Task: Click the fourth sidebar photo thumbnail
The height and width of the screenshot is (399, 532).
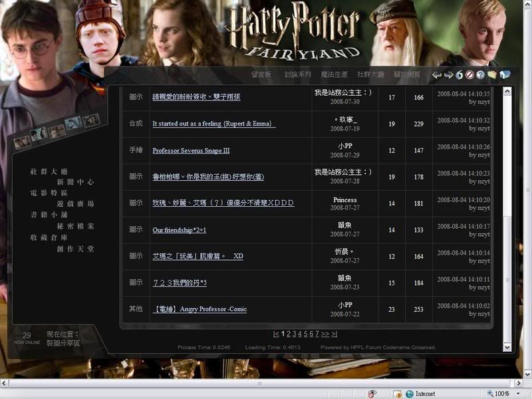Action: 73,123
